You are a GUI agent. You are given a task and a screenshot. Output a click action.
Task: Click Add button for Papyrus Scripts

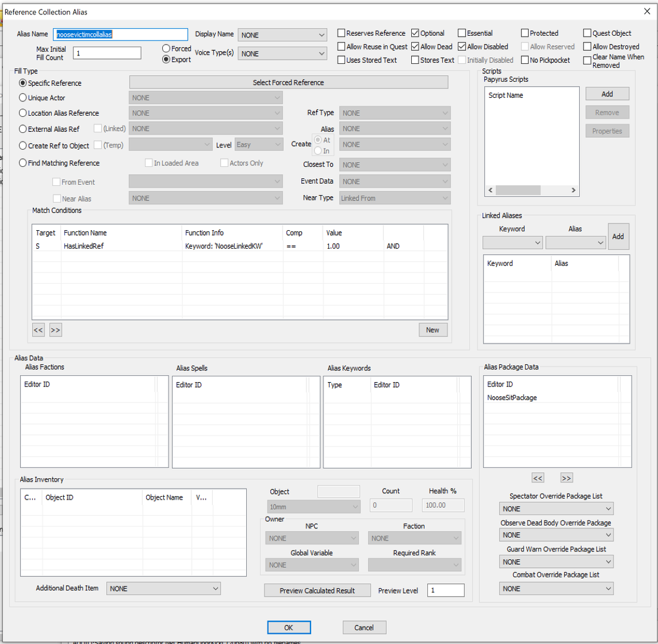[x=607, y=94]
